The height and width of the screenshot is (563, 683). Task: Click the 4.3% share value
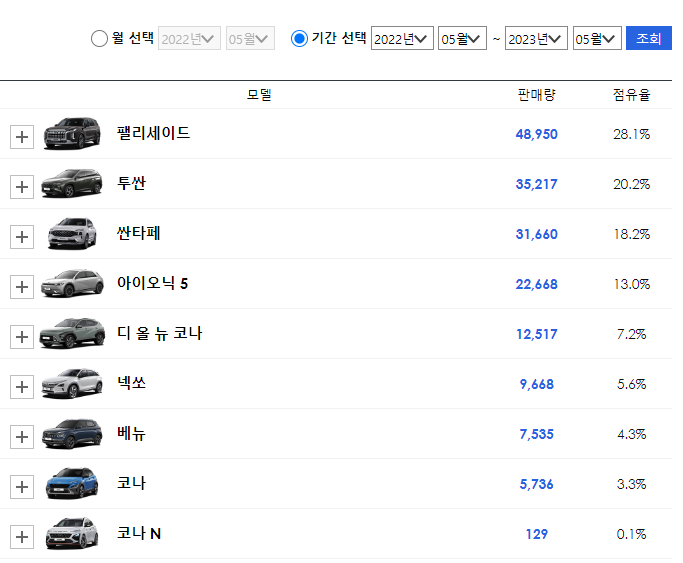(x=632, y=434)
